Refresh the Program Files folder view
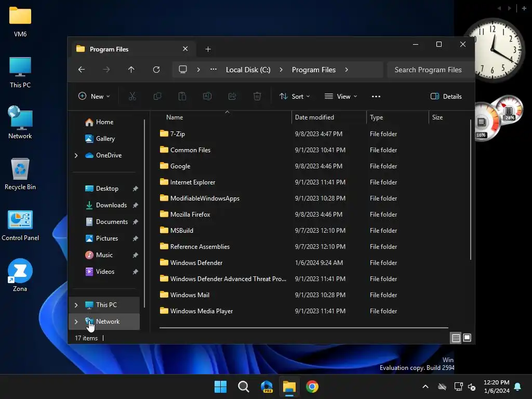The image size is (532, 399). (x=156, y=70)
